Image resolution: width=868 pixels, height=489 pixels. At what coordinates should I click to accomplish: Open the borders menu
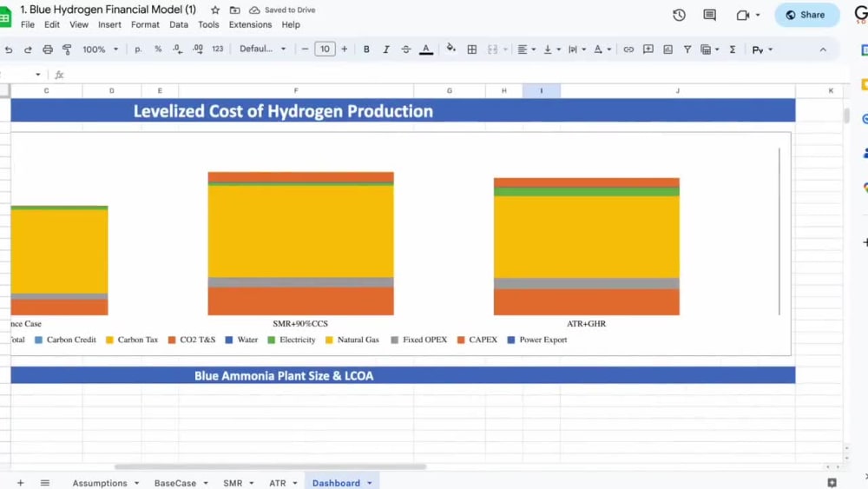(471, 50)
